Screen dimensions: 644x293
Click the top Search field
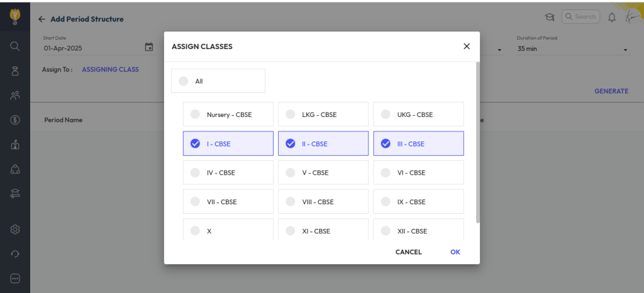click(580, 17)
